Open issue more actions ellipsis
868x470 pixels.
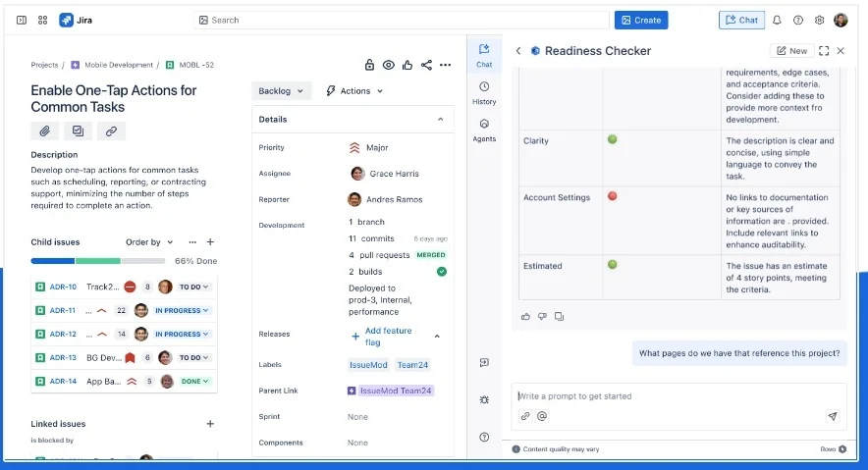tap(445, 65)
